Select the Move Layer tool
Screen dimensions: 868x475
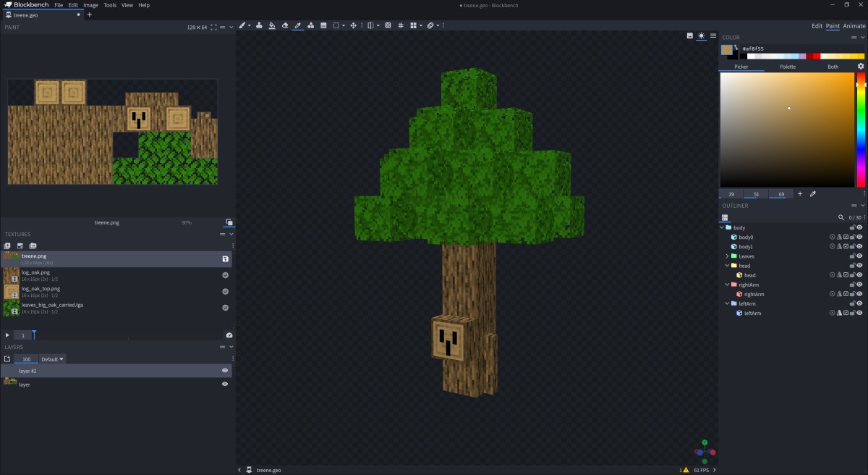[354, 25]
